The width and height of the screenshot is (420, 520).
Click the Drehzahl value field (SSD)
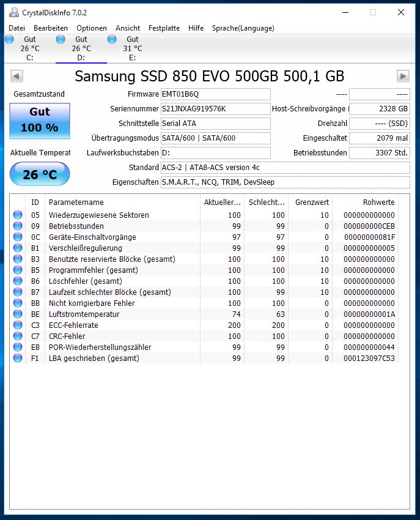[x=380, y=124]
